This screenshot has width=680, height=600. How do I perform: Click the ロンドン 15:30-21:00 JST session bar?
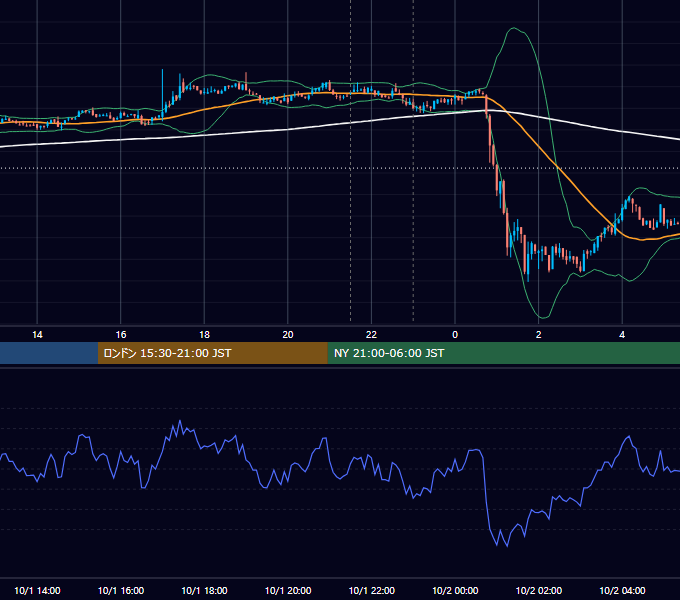pos(212,353)
